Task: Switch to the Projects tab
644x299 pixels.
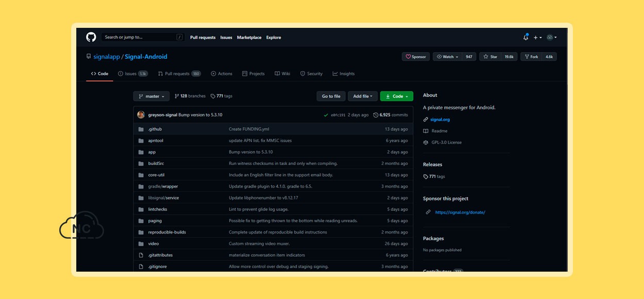Action: coord(253,74)
